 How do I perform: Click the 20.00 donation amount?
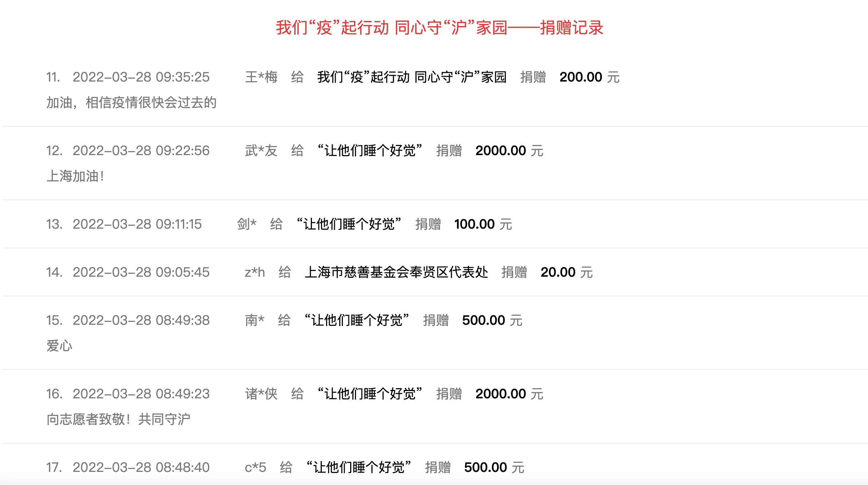pos(558,272)
